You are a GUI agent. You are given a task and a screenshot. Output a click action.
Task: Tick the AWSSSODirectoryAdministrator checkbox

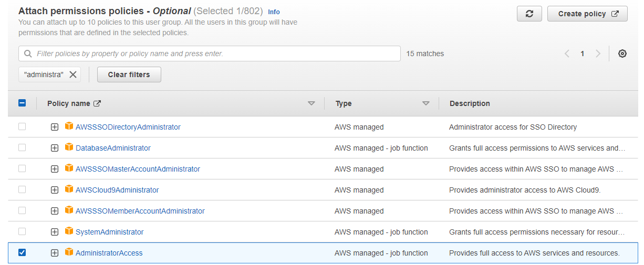click(22, 126)
